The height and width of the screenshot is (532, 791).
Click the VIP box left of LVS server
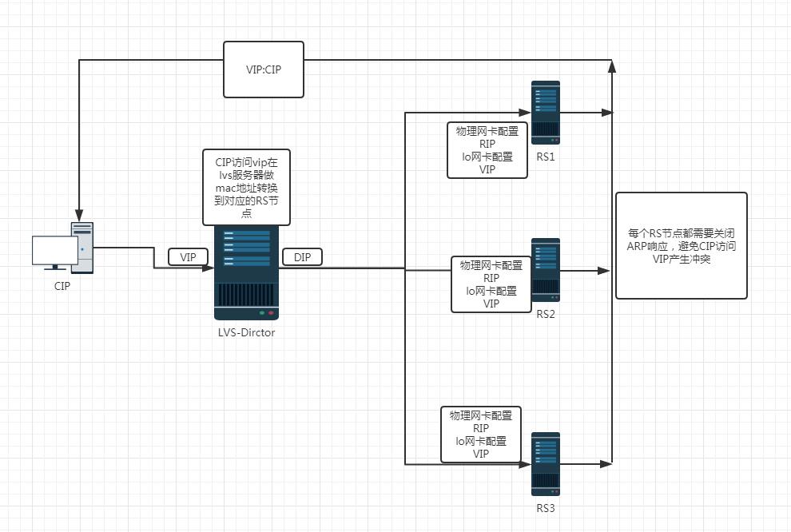(x=189, y=257)
